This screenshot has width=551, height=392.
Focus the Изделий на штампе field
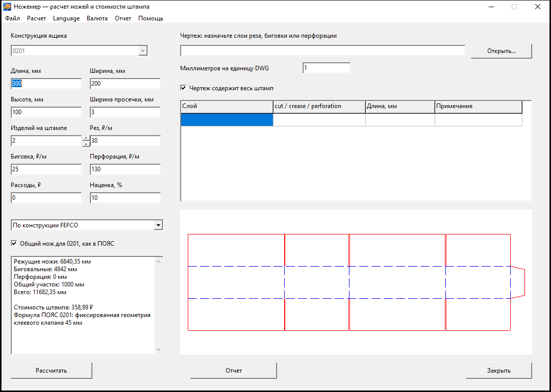point(46,141)
